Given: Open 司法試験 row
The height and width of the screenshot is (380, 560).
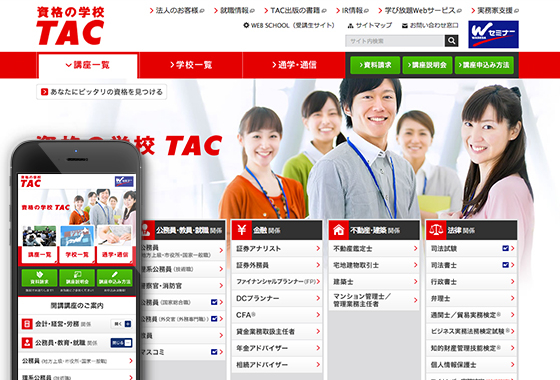Looking at the screenshot, I should pyautogui.click(x=472, y=249).
